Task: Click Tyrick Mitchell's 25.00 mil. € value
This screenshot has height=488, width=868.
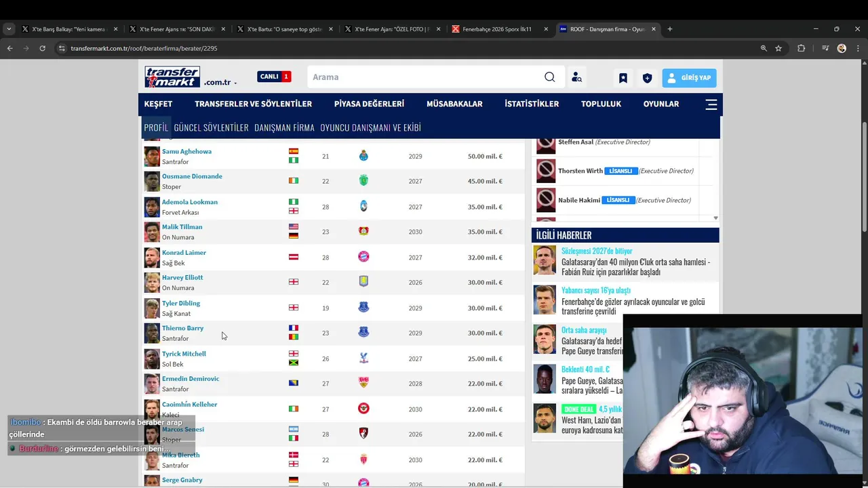Action: pyautogui.click(x=485, y=359)
